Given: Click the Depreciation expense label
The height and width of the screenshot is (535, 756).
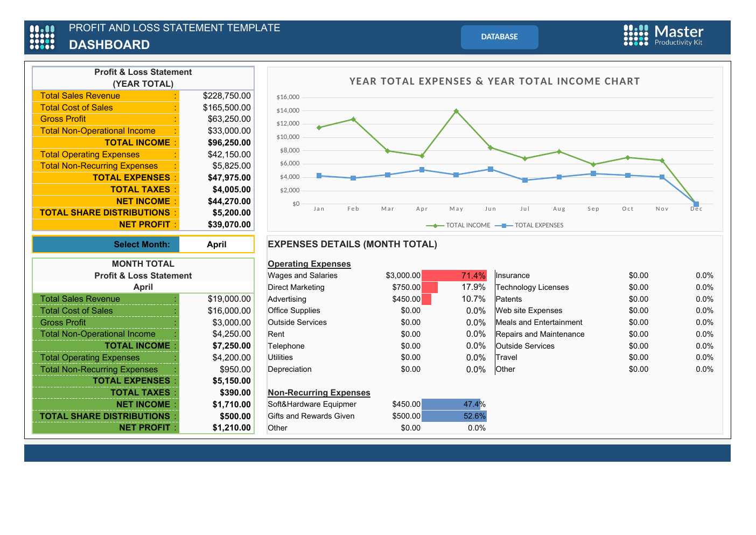Looking at the screenshot, I should (290, 370).
